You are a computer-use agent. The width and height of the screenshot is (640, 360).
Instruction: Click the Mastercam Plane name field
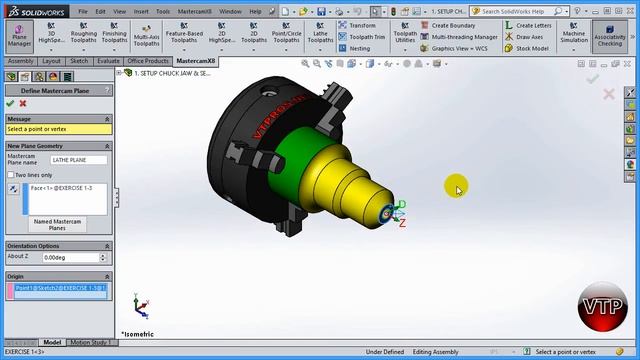click(x=79, y=160)
